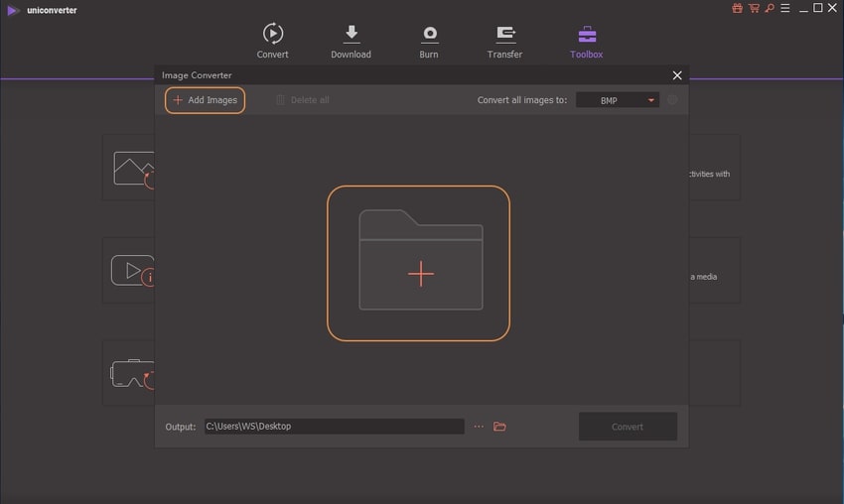
Task: Select the Toolbox briefcase icon
Action: pyautogui.click(x=586, y=34)
